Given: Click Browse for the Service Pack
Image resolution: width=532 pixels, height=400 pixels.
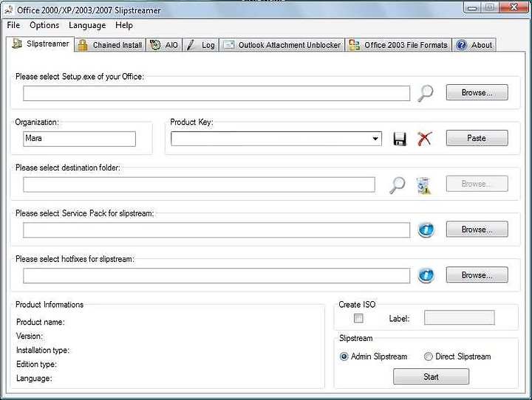Looking at the screenshot, I should [477, 230].
